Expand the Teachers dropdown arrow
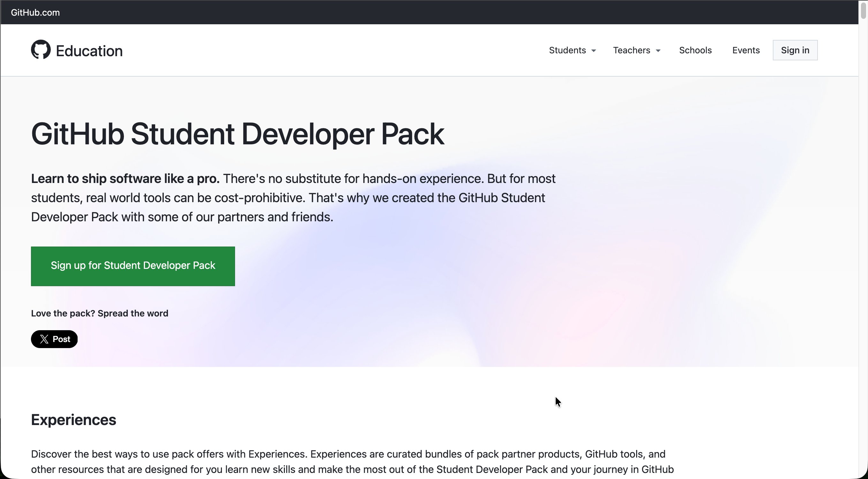Image resolution: width=868 pixels, height=479 pixels. point(658,51)
